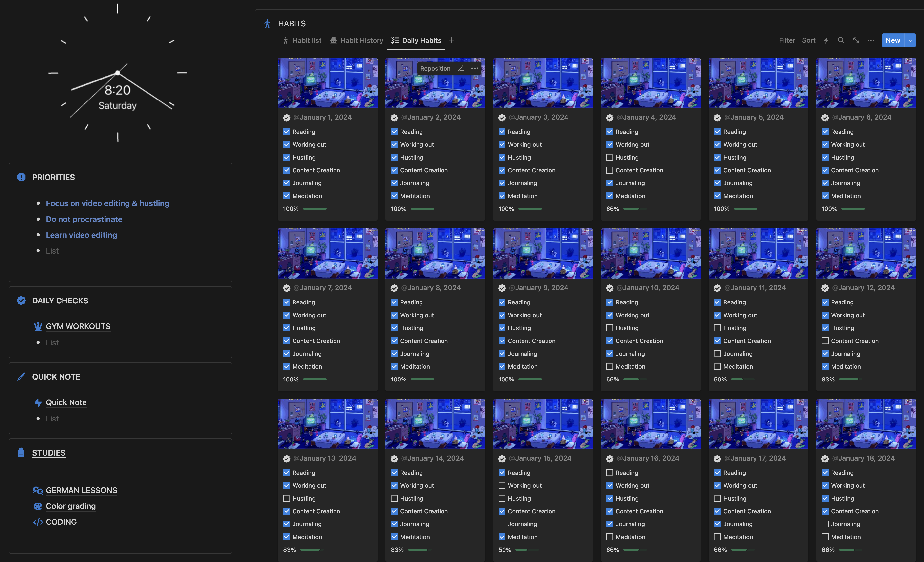Open the Learn video editing link
Image resolution: width=924 pixels, height=562 pixels.
(x=81, y=235)
